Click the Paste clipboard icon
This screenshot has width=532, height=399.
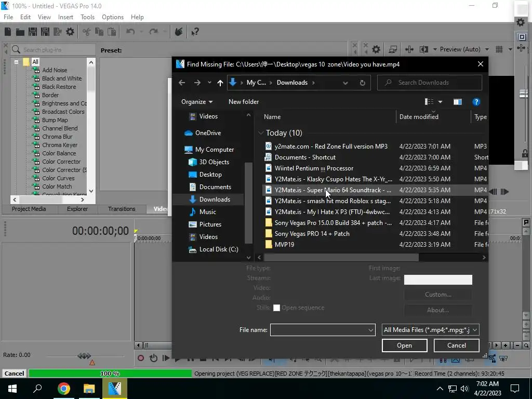coord(112,32)
